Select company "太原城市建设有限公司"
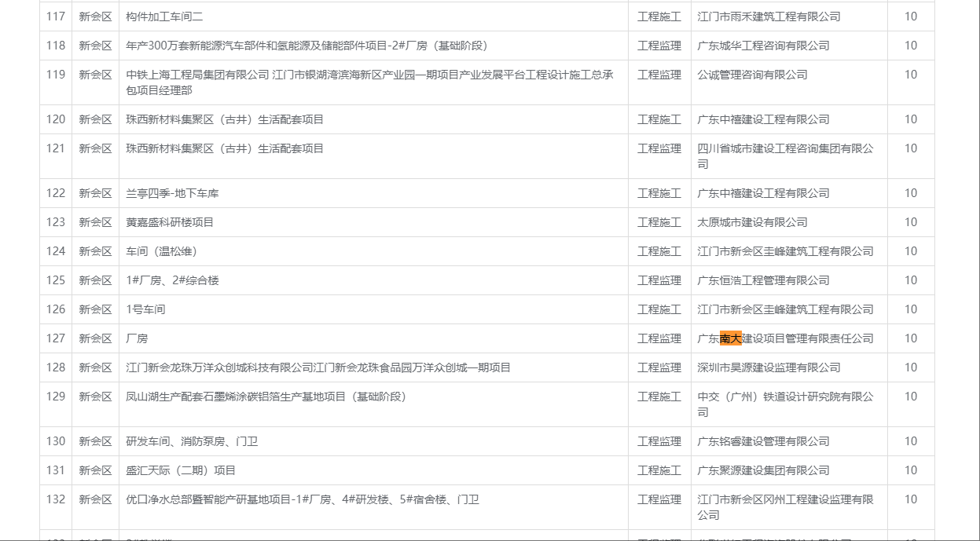The image size is (980, 541). point(752,222)
